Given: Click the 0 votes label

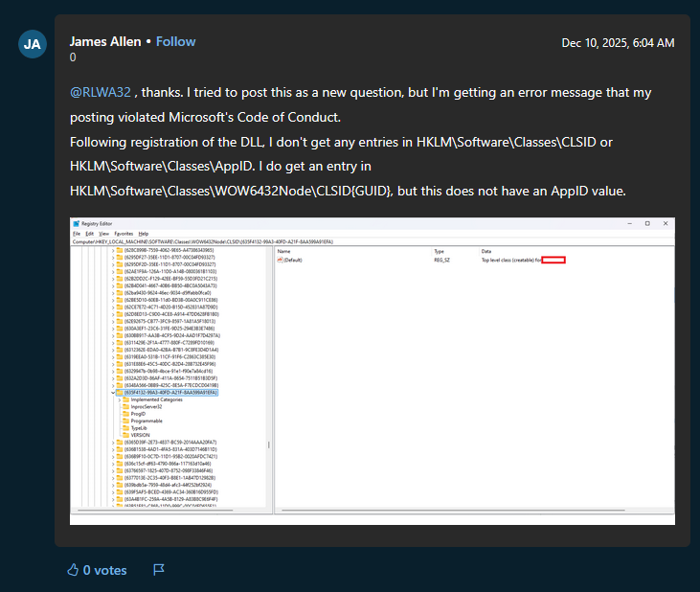Looking at the screenshot, I should pyautogui.click(x=105, y=570).
